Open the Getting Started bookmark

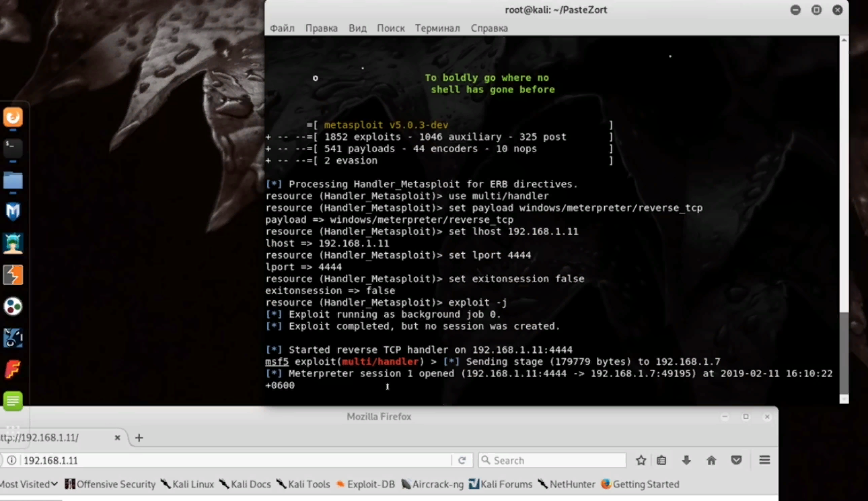tap(640, 484)
